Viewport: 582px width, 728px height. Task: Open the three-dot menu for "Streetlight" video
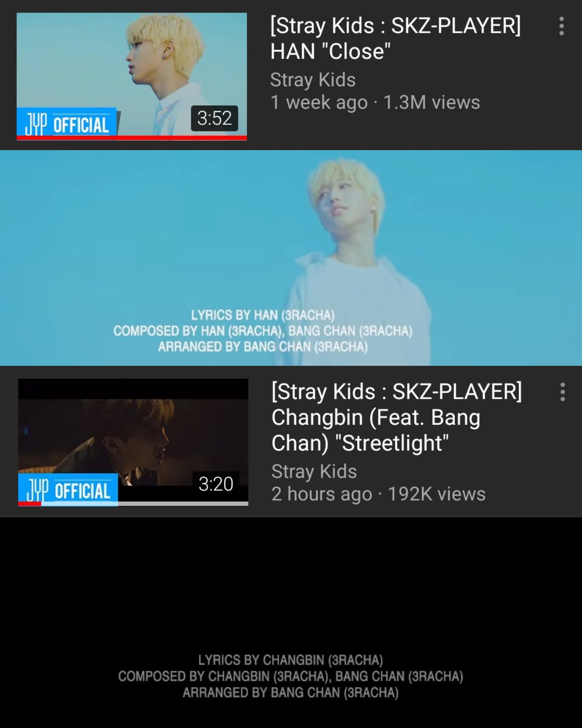click(562, 392)
